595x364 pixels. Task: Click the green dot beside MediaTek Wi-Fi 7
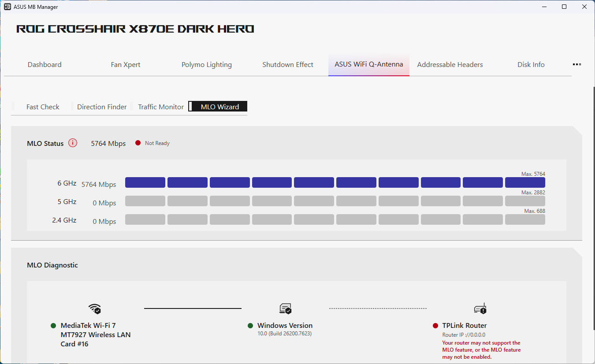(53, 326)
